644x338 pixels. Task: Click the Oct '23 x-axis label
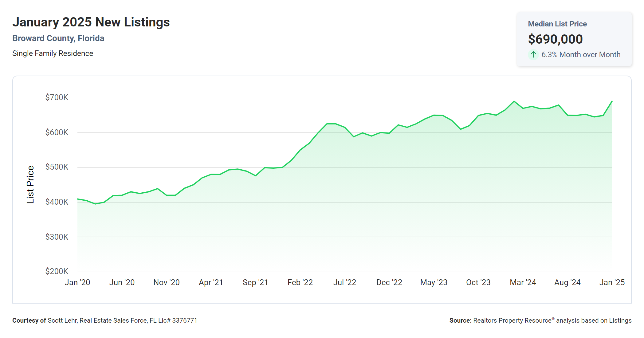click(x=478, y=282)
